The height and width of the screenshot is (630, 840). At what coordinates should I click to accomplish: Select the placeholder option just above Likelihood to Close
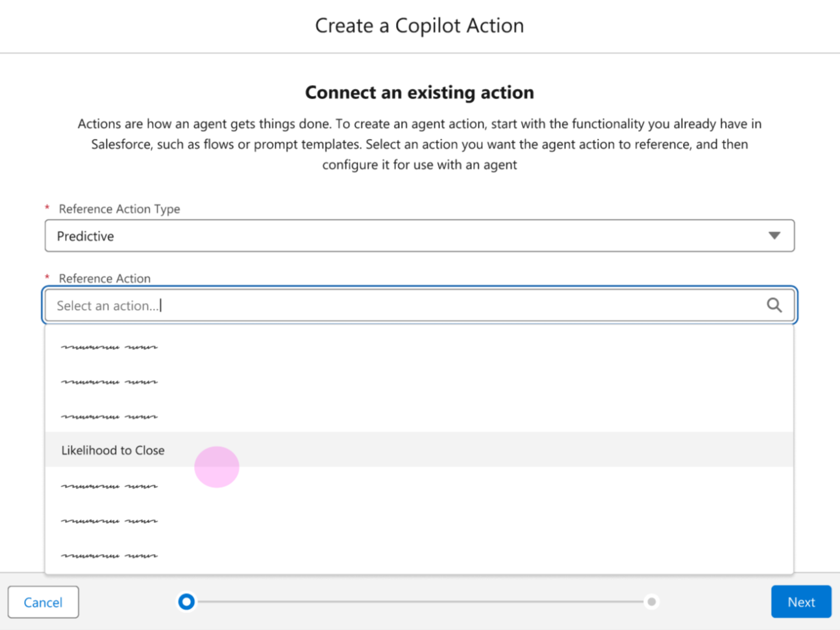(x=109, y=417)
